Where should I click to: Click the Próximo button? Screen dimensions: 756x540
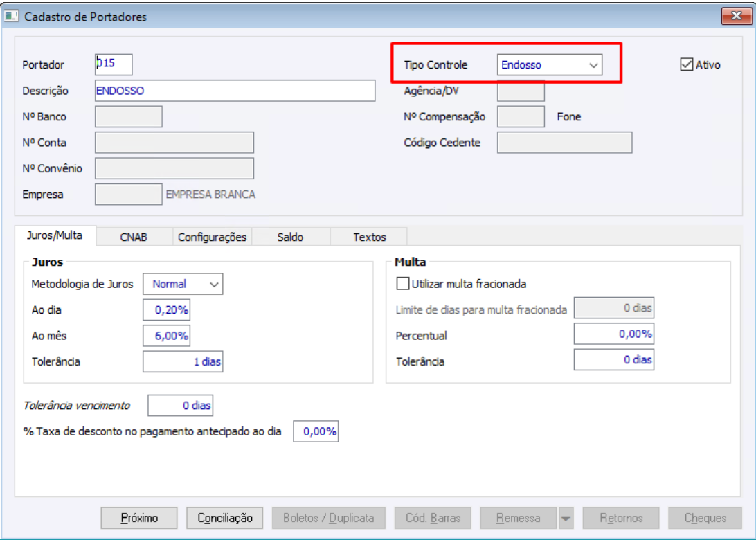point(139,519)
